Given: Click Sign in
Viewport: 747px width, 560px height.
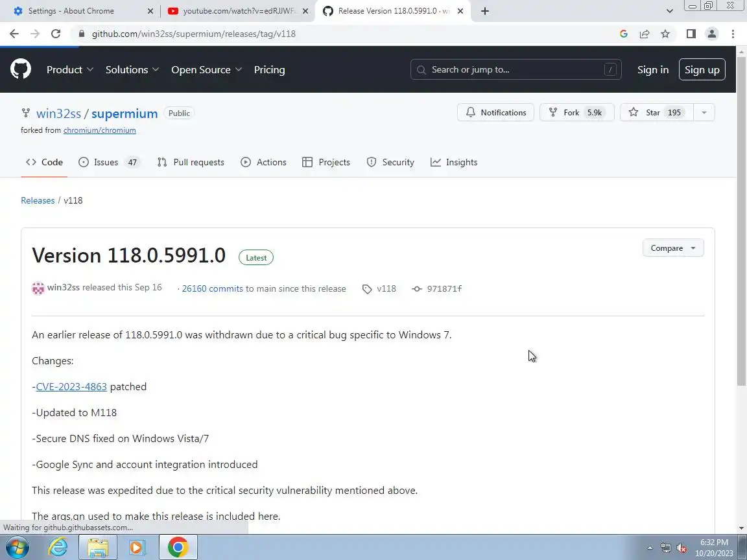Looking at the screenshot, I should click(x=653, y=69).
